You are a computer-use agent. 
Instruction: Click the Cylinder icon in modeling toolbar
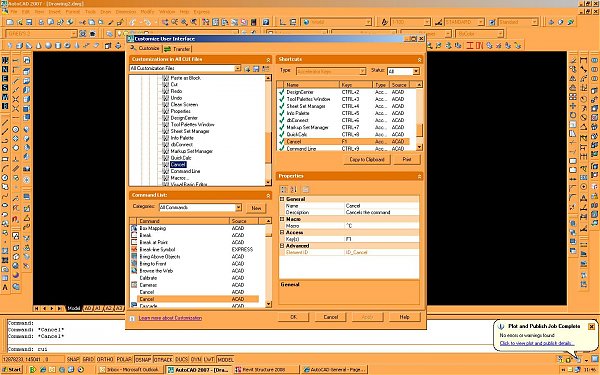(x=58, y=46)
